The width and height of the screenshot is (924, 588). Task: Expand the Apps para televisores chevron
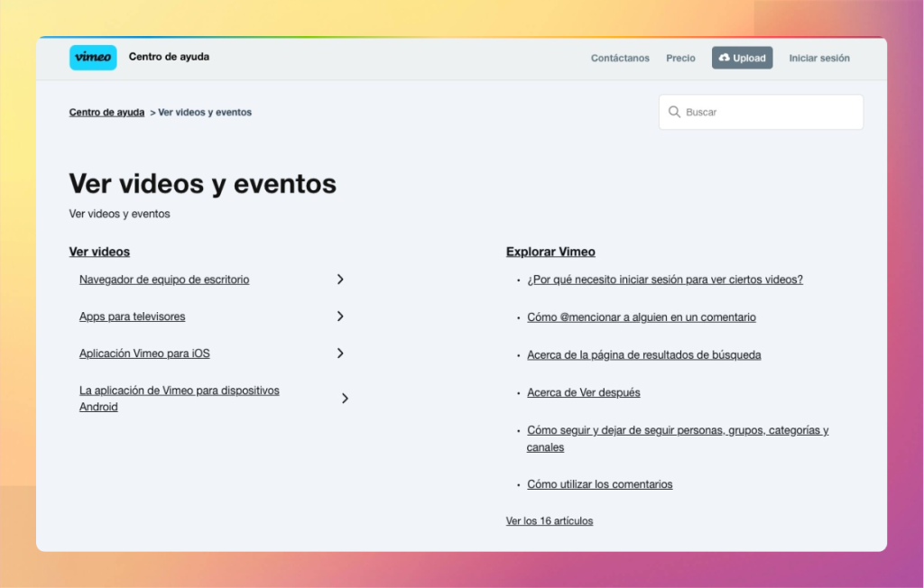click(340, 317)
